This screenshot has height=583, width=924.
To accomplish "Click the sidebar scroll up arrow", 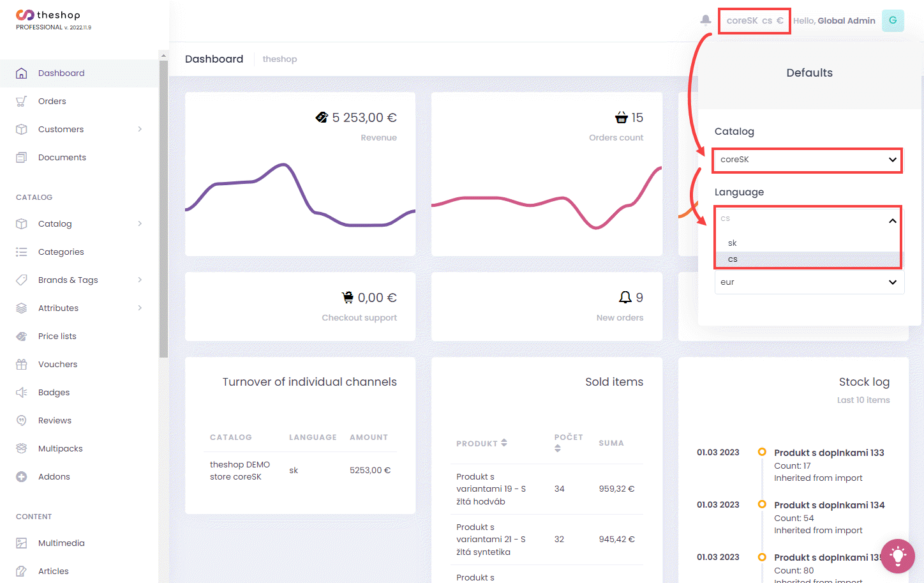I will (x=163, y=56).
